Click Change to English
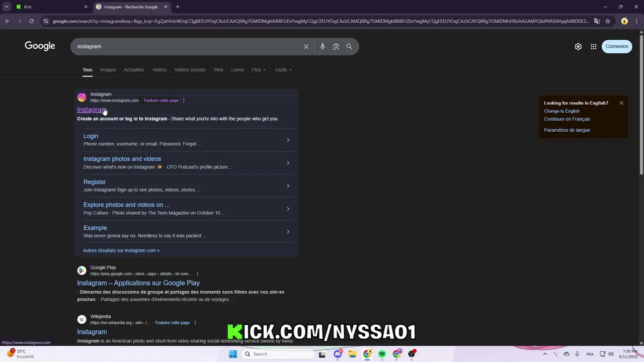The height and width of the screenshot is (362, 644). pyautogui.click(x=561, y=111)
